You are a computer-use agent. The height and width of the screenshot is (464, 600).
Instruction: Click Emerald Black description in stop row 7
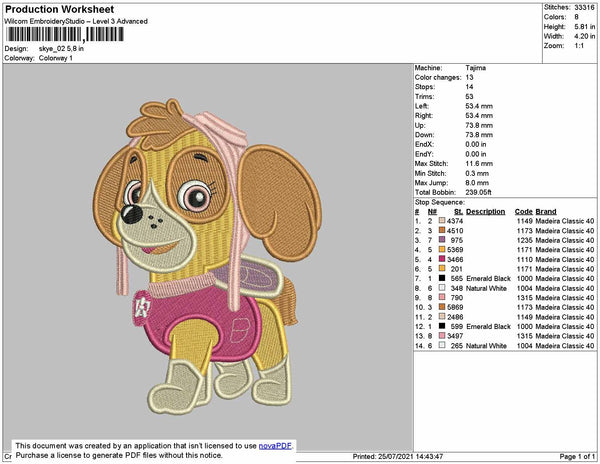point(488,278)
